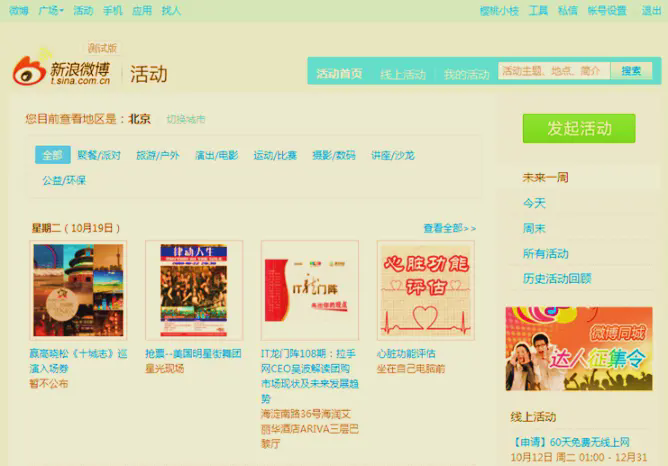Viewport: 668px width, 466px height.
Task: Open the 线上活动 tab
Action: pos(403,74)
